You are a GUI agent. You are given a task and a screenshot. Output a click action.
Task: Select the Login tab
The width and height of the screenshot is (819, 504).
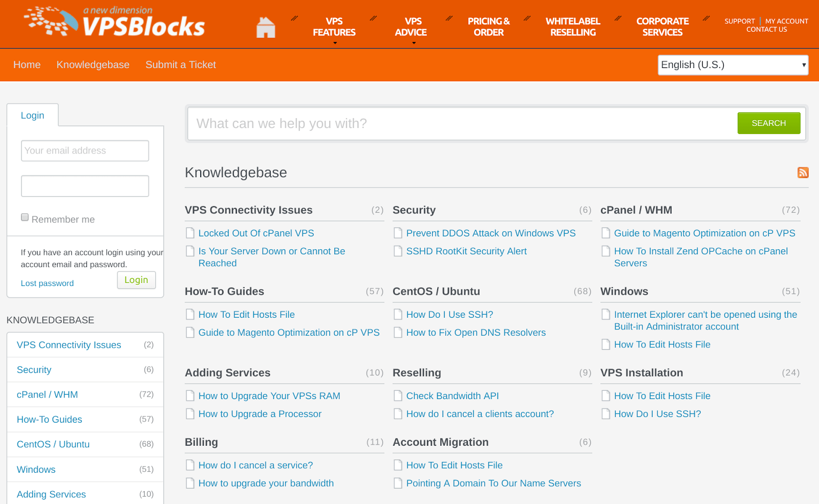point(33,116)
